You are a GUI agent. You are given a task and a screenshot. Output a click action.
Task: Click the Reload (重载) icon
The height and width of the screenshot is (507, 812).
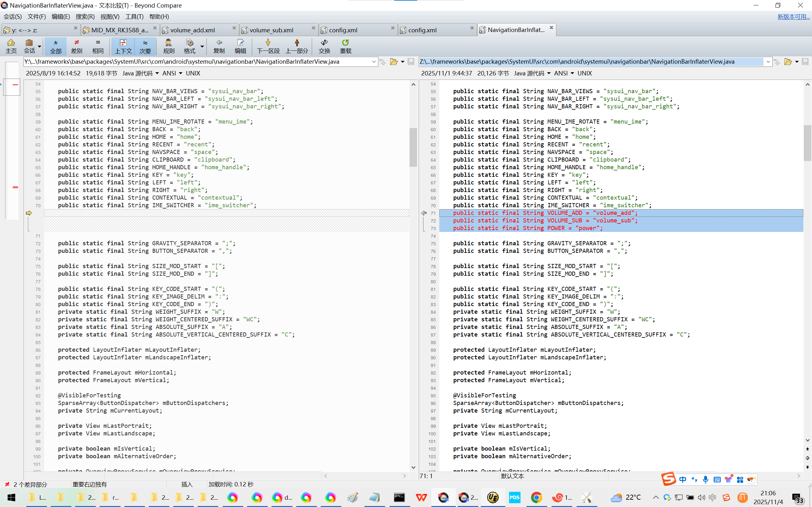(x=345, y=46)
